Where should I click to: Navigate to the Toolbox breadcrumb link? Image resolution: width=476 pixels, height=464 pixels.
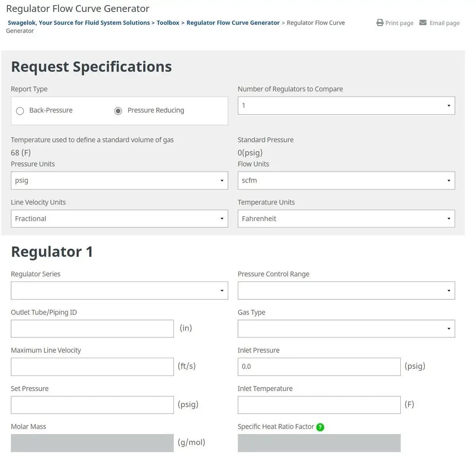tap(168, 23)
